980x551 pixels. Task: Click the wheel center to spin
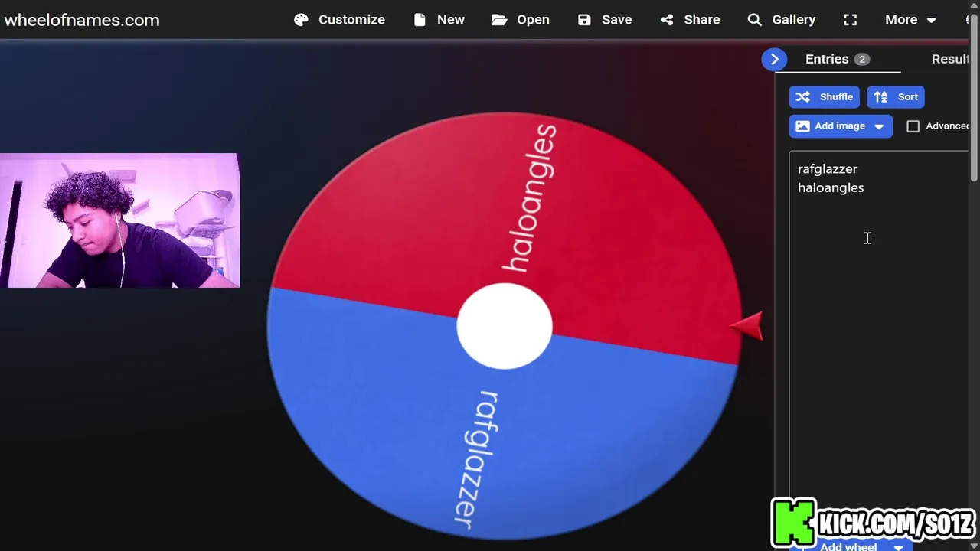click(x=505, y=327)
